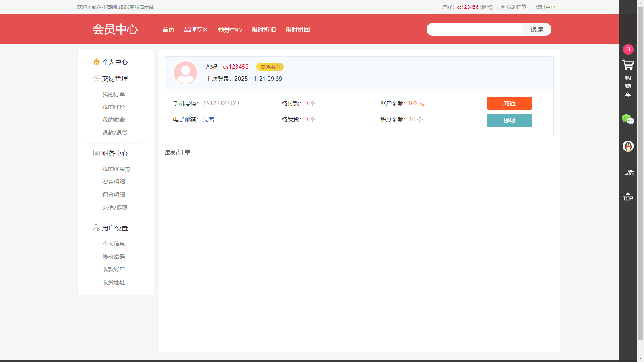
Task: Click the 搜索 search button
Action: pyautogui.click(x=537, y=29)
